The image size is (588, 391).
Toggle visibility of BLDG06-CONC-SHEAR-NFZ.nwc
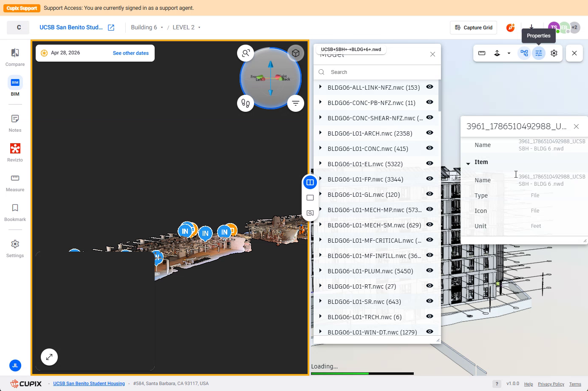(430, 117)
